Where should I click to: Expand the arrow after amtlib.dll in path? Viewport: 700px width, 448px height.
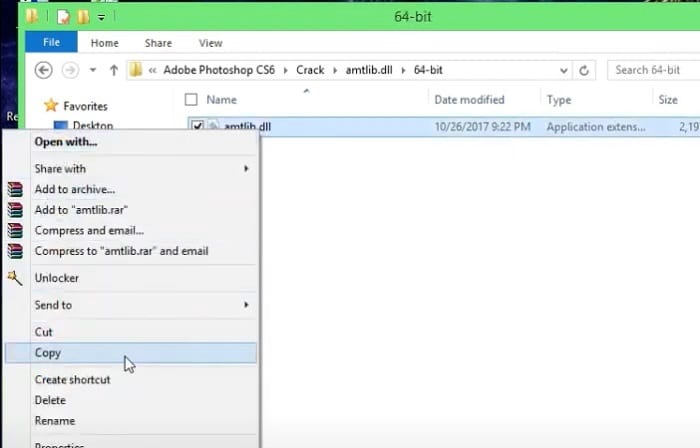(x=404, y=71)
